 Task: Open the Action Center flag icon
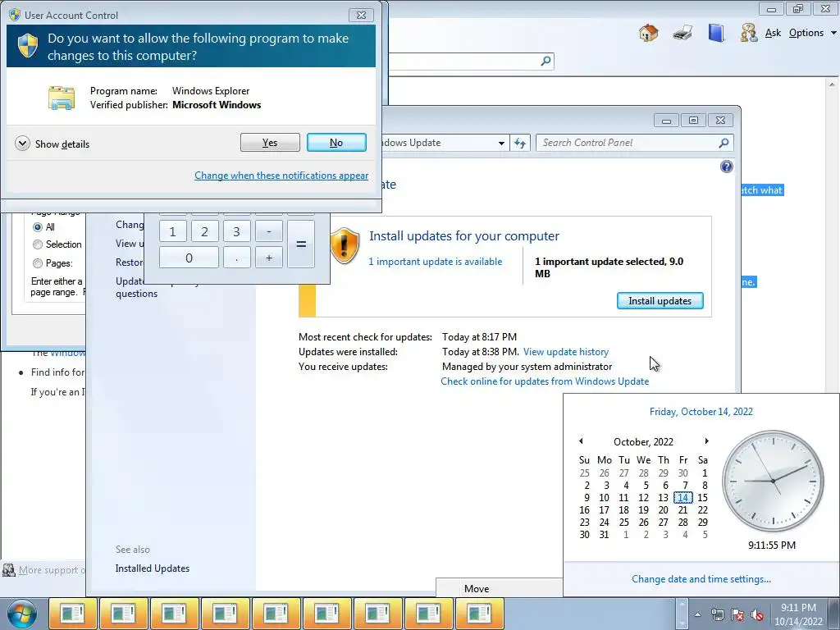click(x=737, y=614)
